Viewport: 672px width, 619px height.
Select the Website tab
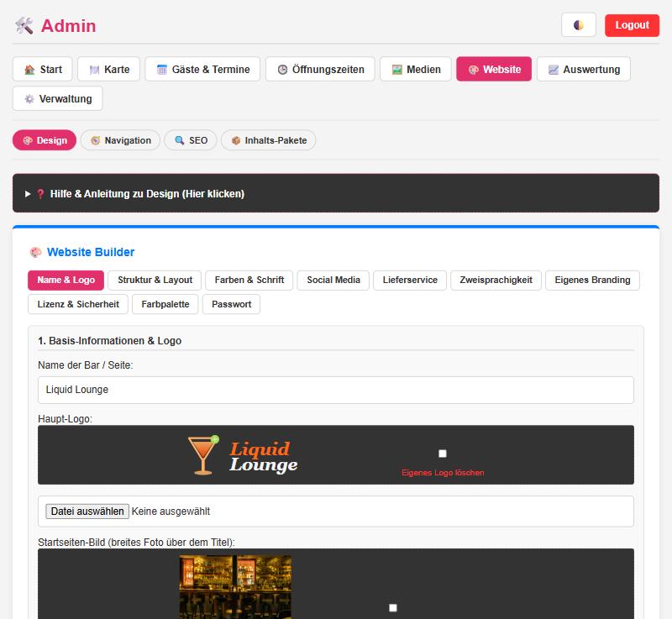pyautogui.click(x=494, y=69)
